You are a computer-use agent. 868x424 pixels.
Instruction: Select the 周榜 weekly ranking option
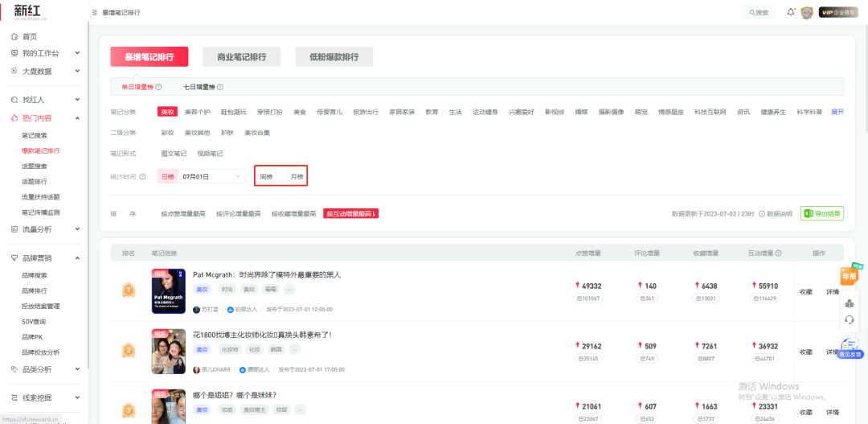(x=266, y=177)
